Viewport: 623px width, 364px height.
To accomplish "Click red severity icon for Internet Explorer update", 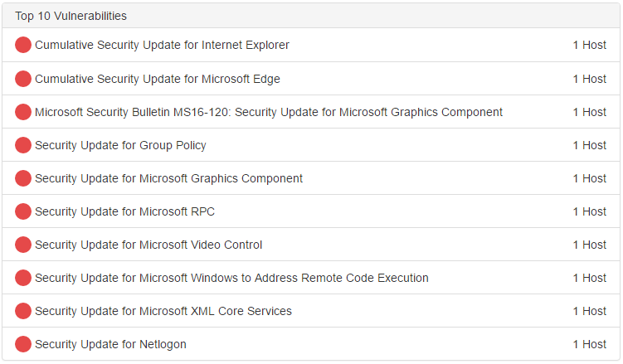I will point(23,45).
